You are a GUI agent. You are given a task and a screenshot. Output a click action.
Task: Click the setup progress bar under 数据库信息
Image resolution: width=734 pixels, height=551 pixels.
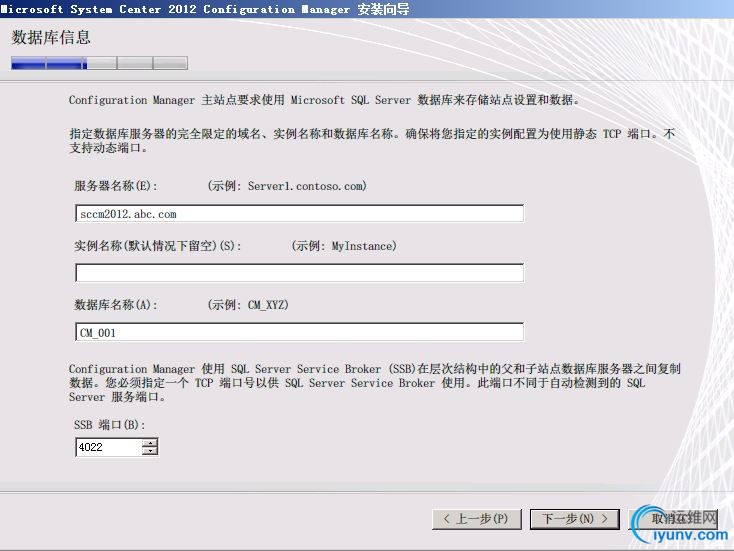(x=99, y=63)
